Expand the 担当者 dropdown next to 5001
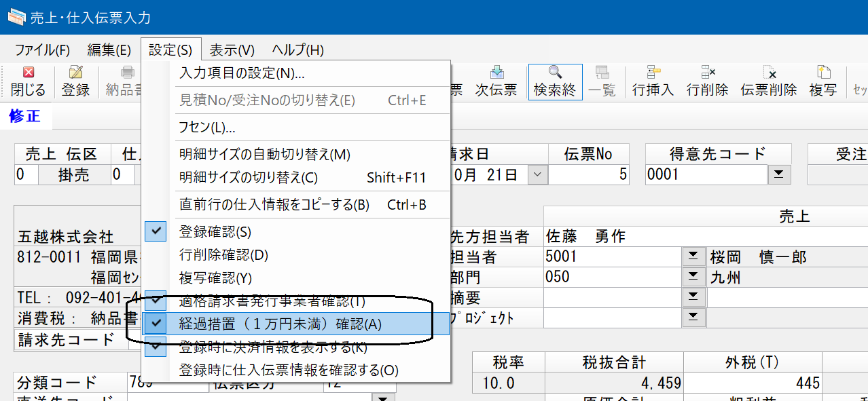This screenshot has height=401, width=868. tap(693, 257)
